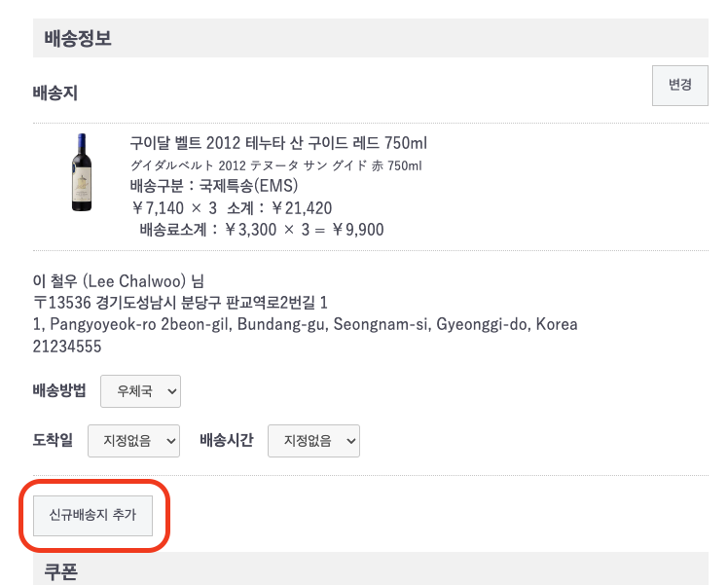728x585 pixels.
Task: Click the Korean postal address line 〒13536
Action: 179,303
